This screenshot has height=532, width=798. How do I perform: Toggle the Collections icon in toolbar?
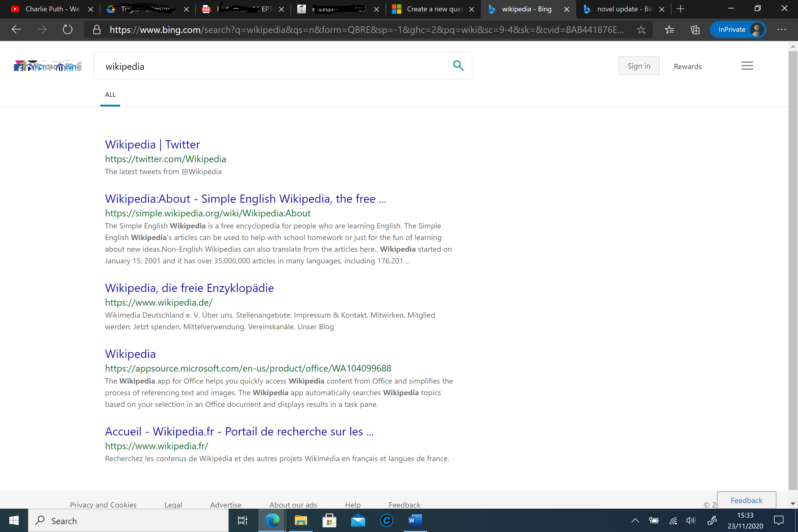695,30
